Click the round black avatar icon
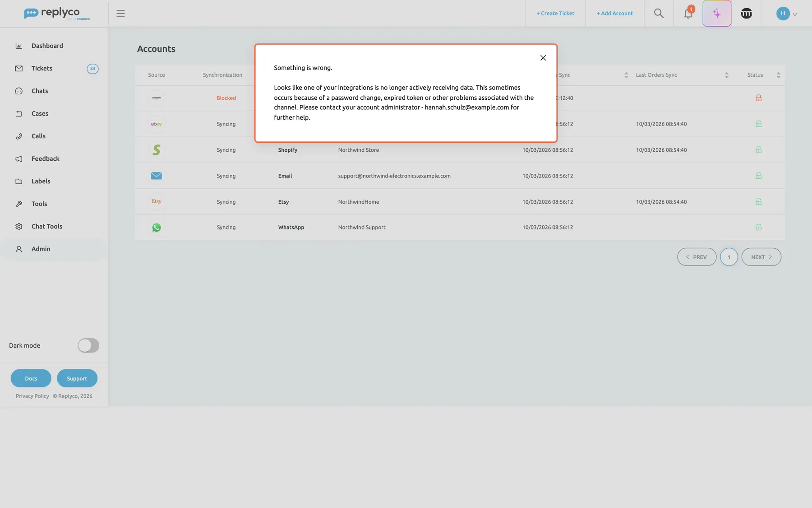Screen dimensions: 812x508 click(746, 14)
